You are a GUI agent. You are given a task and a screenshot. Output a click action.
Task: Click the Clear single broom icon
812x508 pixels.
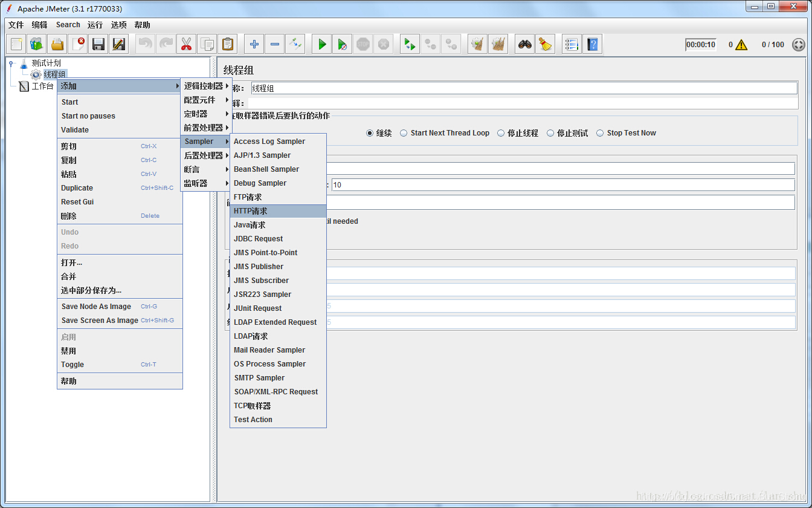pos(478,44)
